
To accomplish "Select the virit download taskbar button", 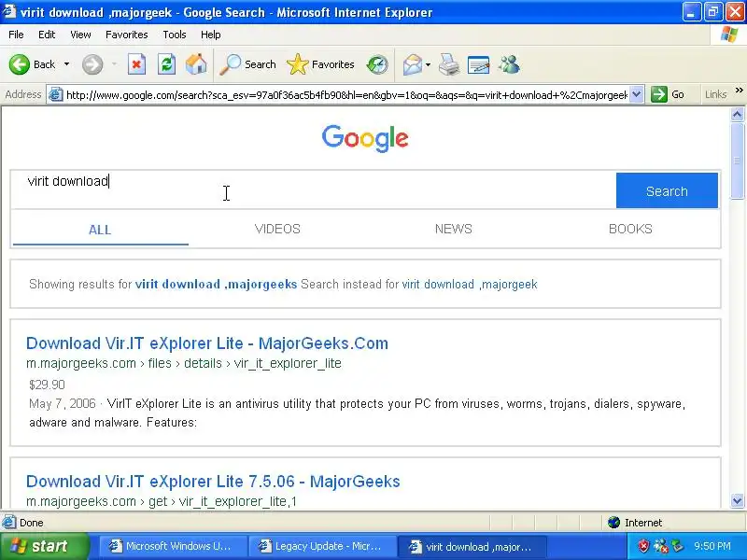I will pyautogui.click(x=472, y=546).
